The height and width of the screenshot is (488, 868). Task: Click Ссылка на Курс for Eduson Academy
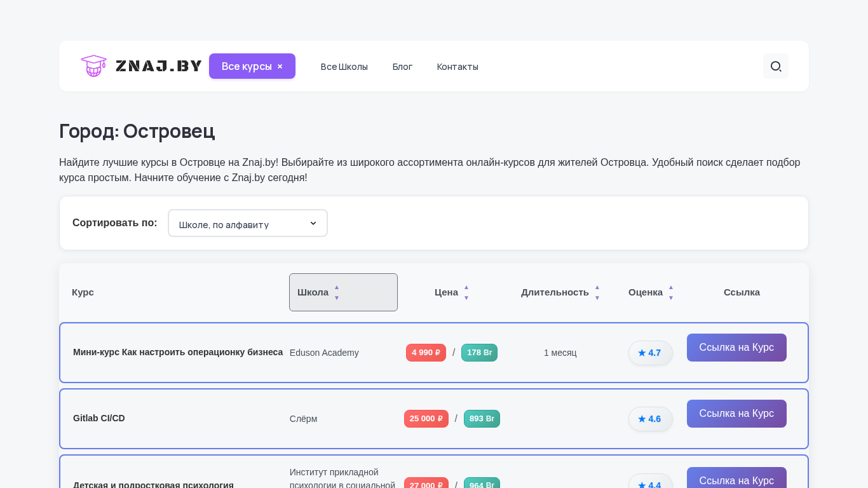pos(736,348)
